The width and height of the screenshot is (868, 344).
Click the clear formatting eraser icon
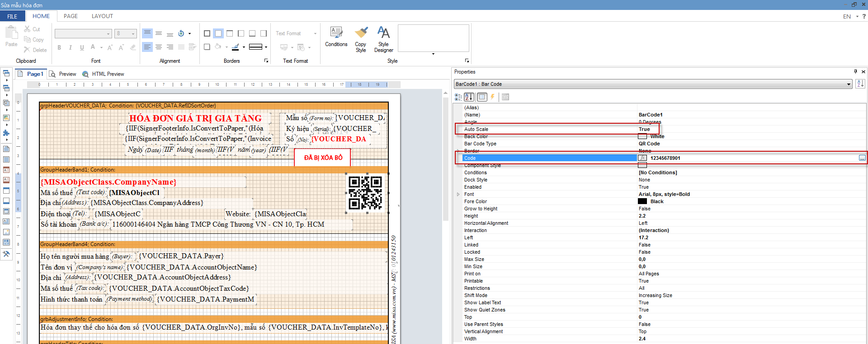(133, 47)
